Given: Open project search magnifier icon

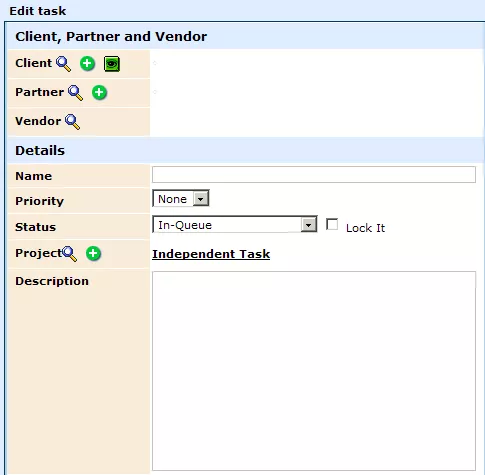Looking at the screenshot, I should [x=69, y=254].
